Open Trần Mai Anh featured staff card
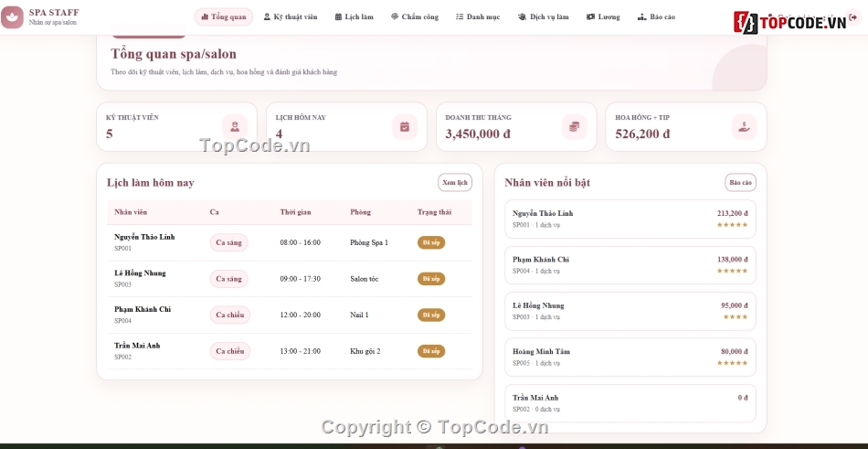Viewport: 868px width, 449px height. tap(630, 403)
